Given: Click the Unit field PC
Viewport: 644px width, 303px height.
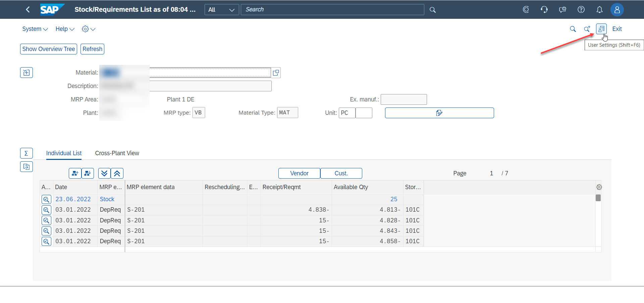Looking at the screenshot, I should pos(347,113).
